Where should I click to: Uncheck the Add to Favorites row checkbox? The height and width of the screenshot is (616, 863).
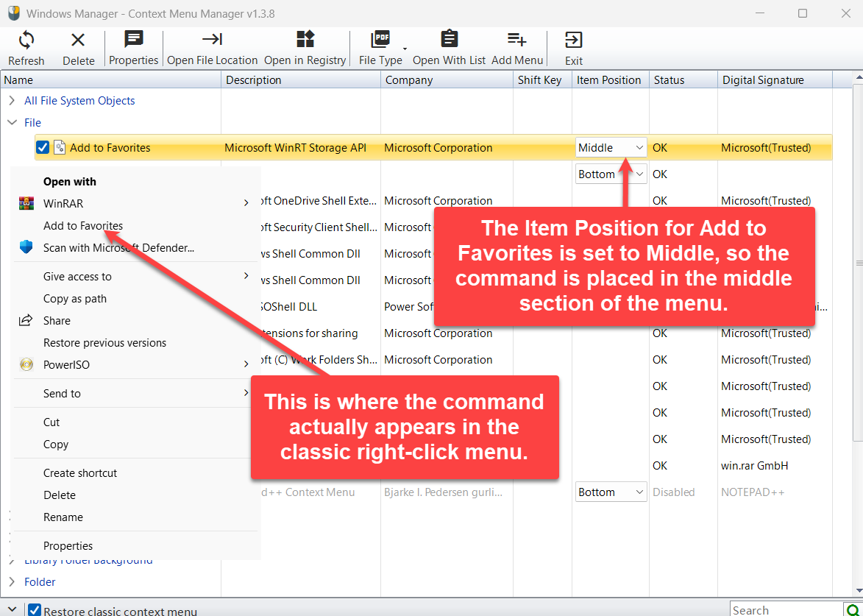pos(43,147)
